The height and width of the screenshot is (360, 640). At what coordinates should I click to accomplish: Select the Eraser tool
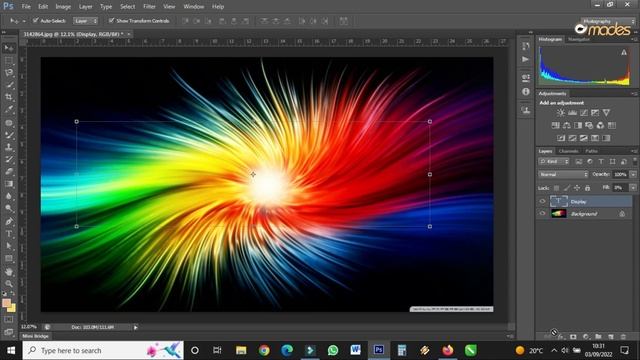click(9, 171)
